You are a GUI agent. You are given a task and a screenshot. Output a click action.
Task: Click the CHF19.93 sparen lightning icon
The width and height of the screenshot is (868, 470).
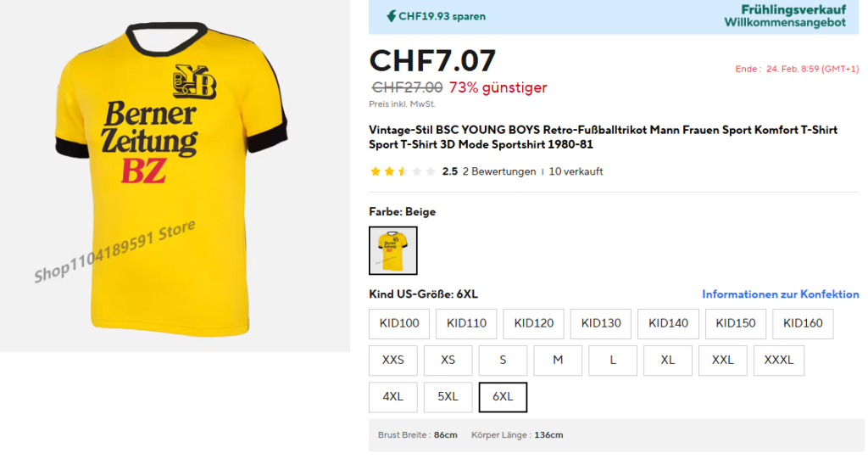click(391, 16)
